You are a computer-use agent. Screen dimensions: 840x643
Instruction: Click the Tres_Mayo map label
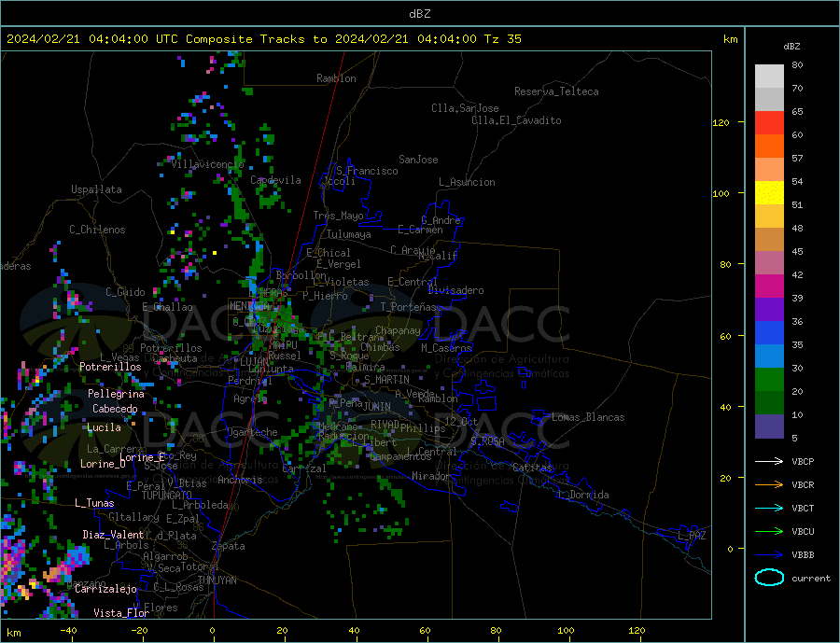click(x=339, y=216)
